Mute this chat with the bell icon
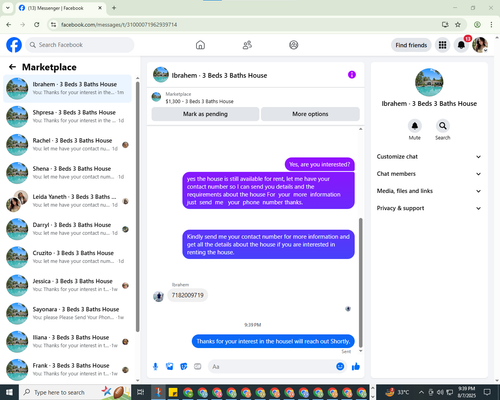Viewport: 500px width, 400px height. point(415,126)
